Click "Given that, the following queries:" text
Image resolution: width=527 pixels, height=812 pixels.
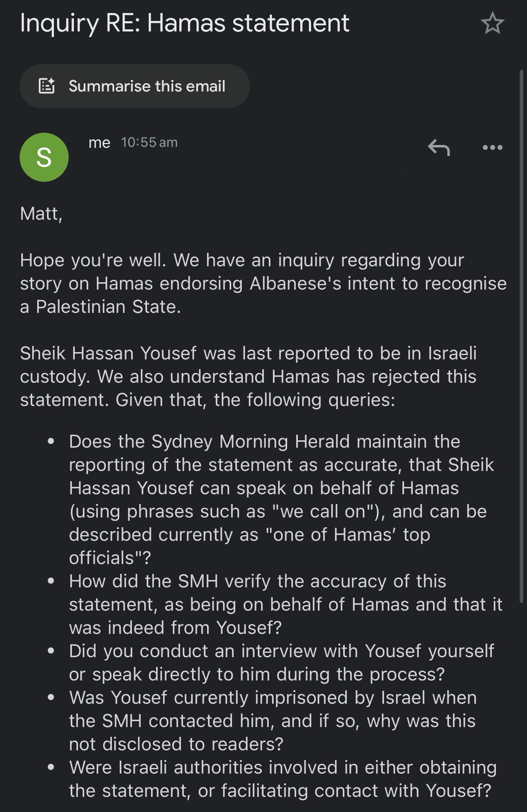tap(255, 400)
